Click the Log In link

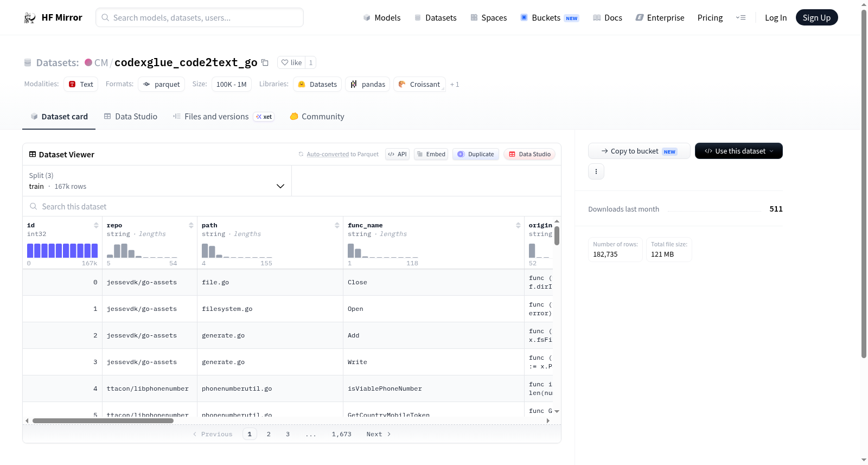[776, 17]
